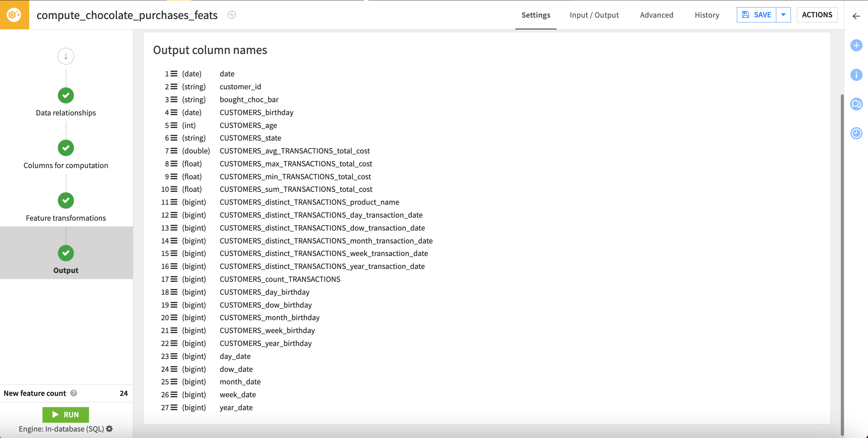Open the reorder handle for CUSTOMERS_age column
868x438 pixels.
tap(175, 125)
